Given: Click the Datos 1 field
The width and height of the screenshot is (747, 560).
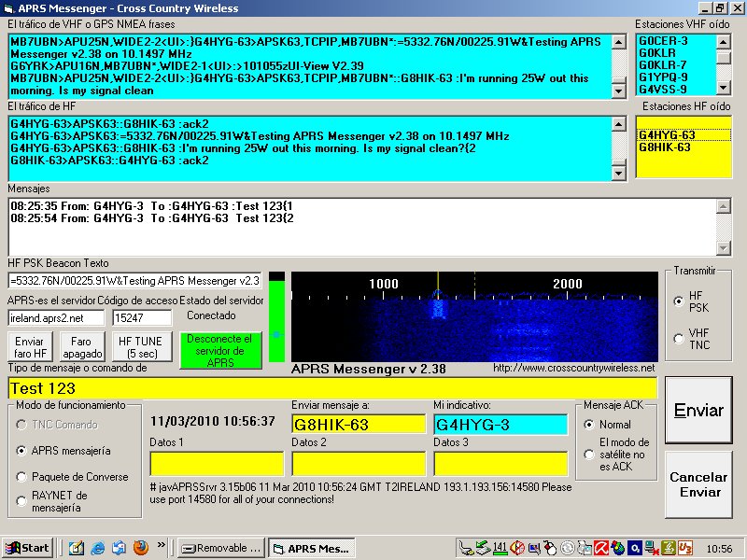Looking at the screenshot, I should click(x=217, y=464).
